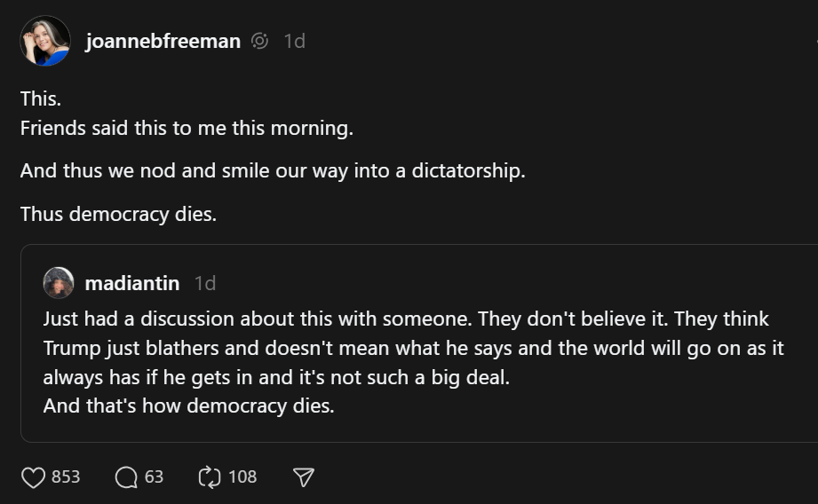Screen dimensions: 818x504
Task: Click the 1d timestamp next to madiantin
Action: tap(205, 283)
